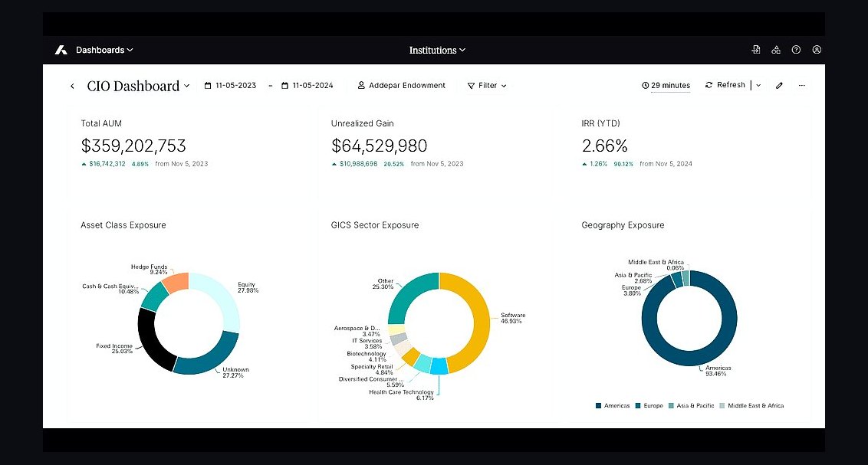Set end date 11-05-2024
The height and width of the screenshot is (465, 868).
click(307, 85)
